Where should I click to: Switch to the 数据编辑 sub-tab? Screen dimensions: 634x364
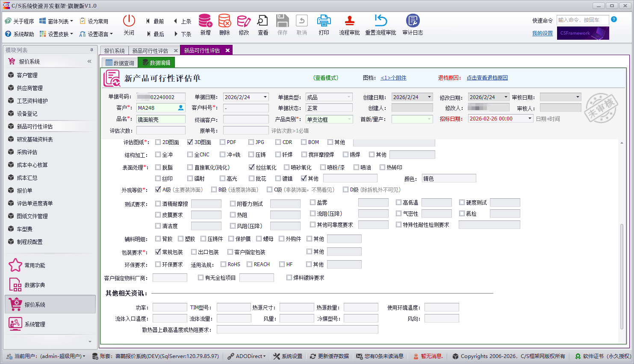point(156,63)
